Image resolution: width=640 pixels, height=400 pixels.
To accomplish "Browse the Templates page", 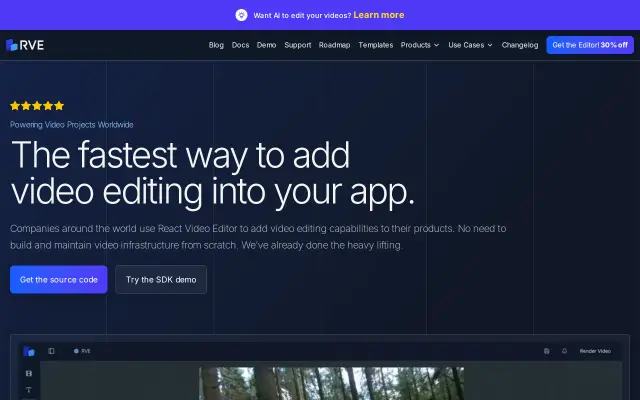I will [x=376, y=45].
